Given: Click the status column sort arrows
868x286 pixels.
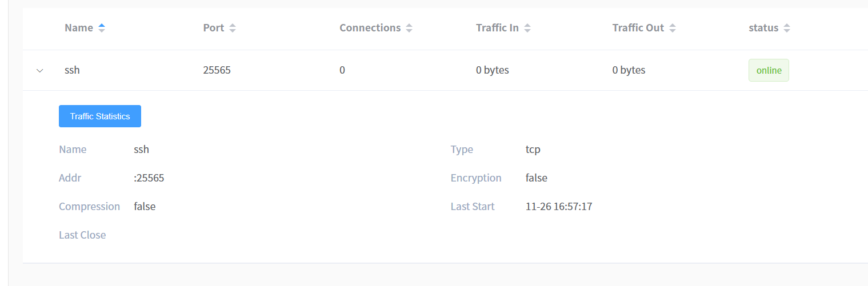Looking at the screenshot, I should (x=786, y=28).
